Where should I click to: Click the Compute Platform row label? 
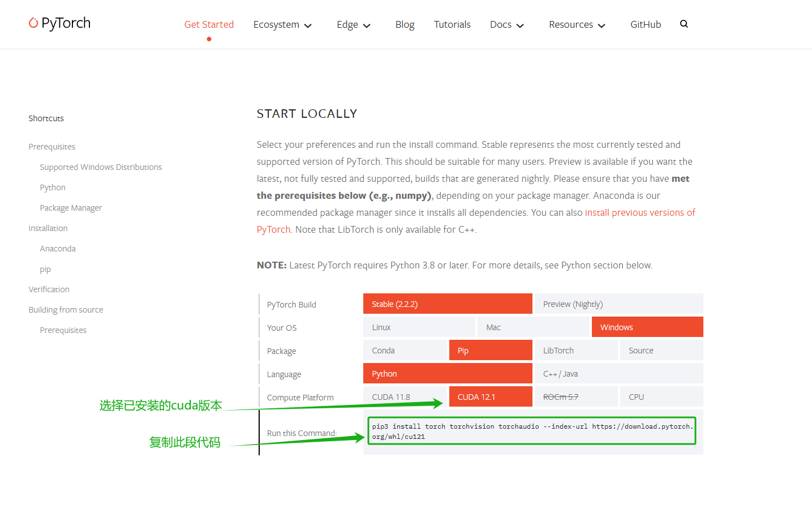click(300, 398)
